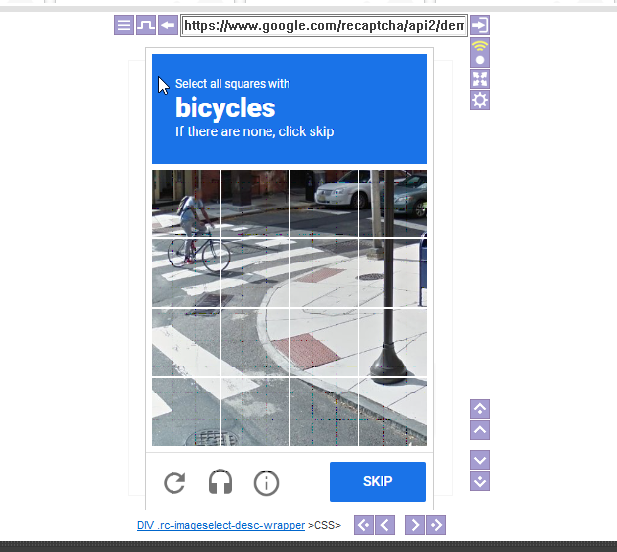617x552 pixels.
Task: Open settings with the gear icon
Action: [x=480, y=100]
